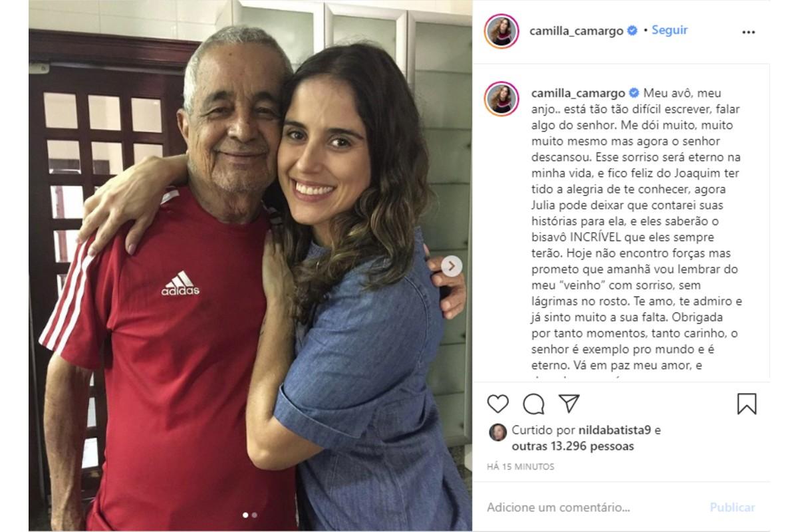This screenshot has width=798, height=532.
Task: Open the camilla_camargo username in header
Action: click(x=576, y=31)
